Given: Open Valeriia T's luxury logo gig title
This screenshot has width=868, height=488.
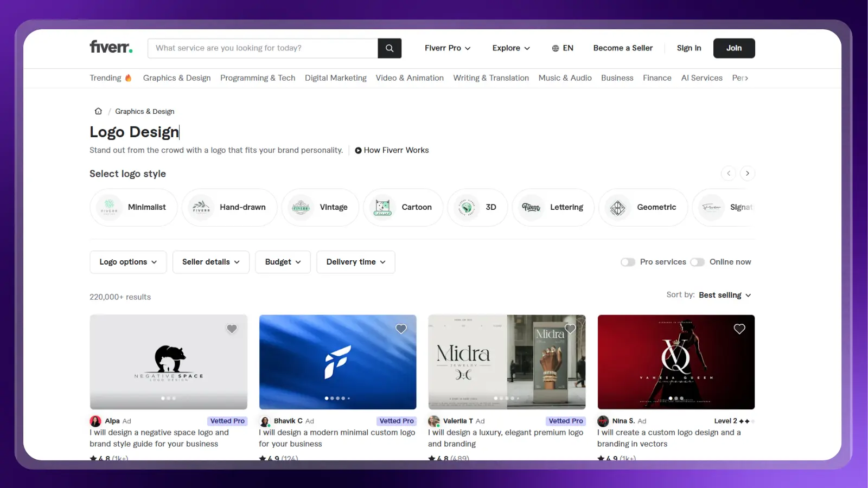Looking at the screenshot, I should pos(506,438).
